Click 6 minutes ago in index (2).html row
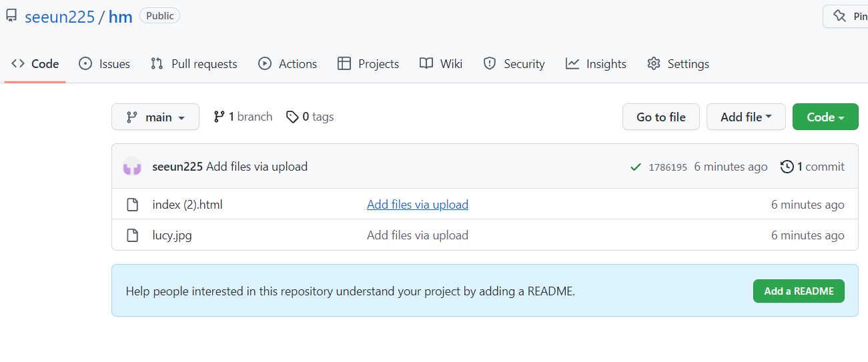The image size is (868, 362). [808, 205]
